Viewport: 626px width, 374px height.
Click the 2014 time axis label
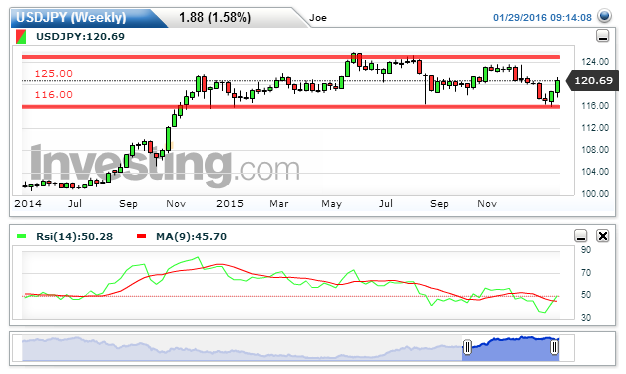(x=28, y=204)
